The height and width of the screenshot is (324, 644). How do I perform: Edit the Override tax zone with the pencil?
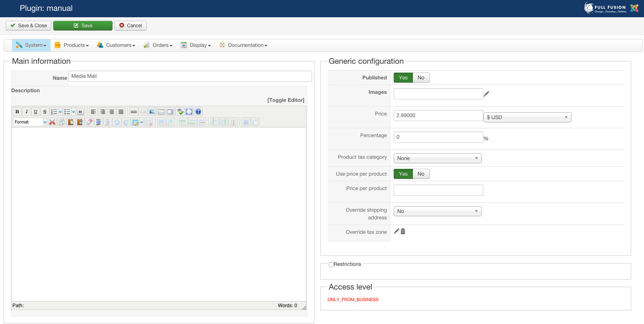(396, 231)
